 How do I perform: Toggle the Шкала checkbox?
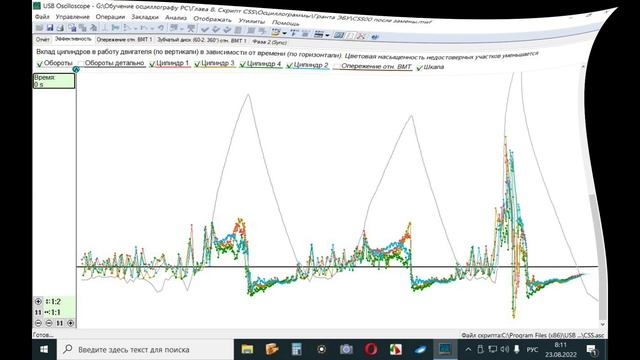419,68
